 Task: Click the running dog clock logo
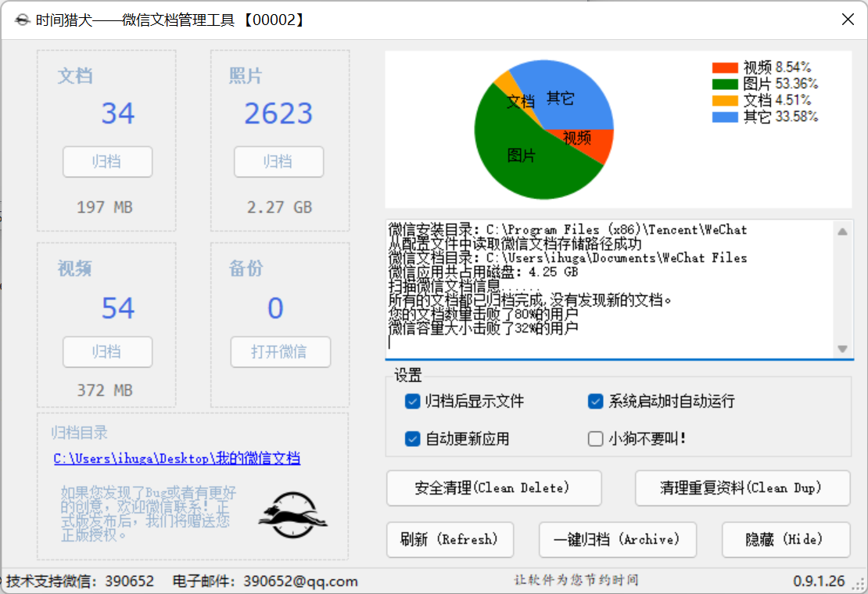292,515
